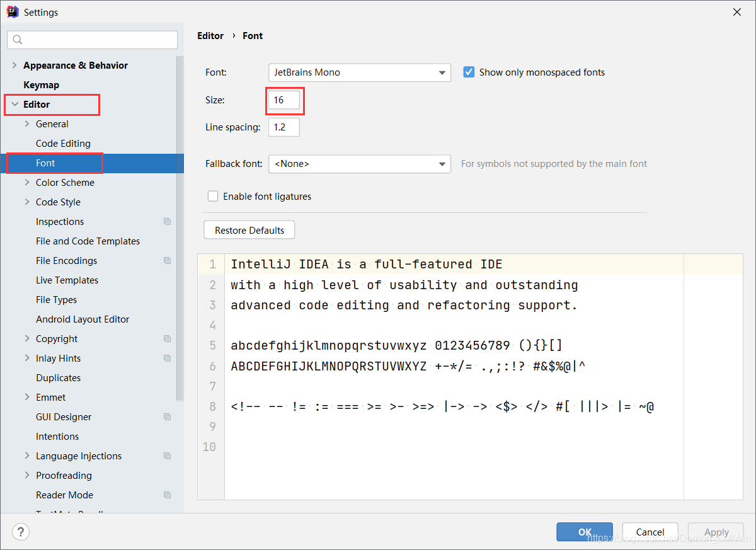Open Duplicates settings
Image resolution: width=756 pixels, height=550 pixels.
point(58,378)
